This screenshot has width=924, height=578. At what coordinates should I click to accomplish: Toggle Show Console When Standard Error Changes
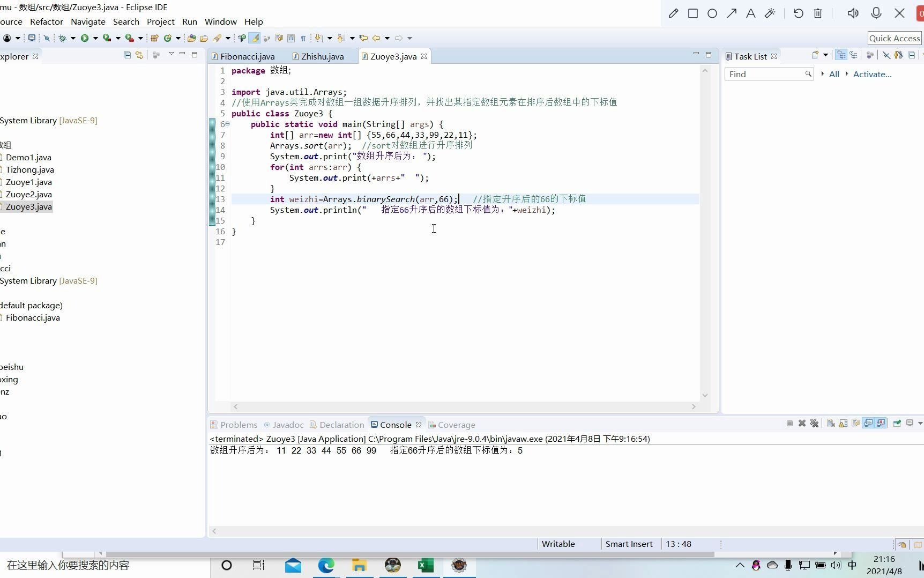click(x=881, y=423)
